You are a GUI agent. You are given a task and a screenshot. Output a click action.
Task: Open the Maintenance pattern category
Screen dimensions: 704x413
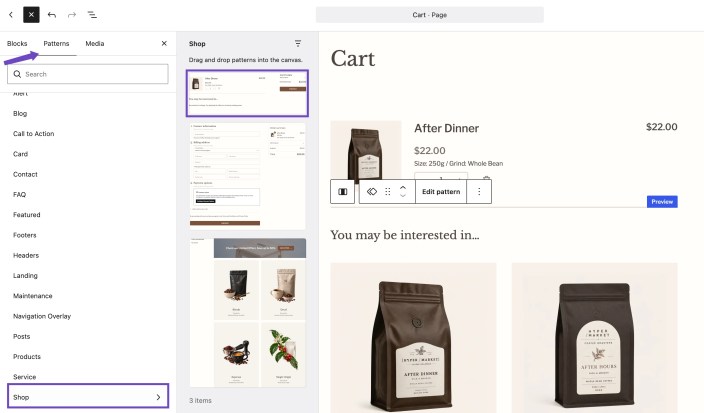click(33, 296)
